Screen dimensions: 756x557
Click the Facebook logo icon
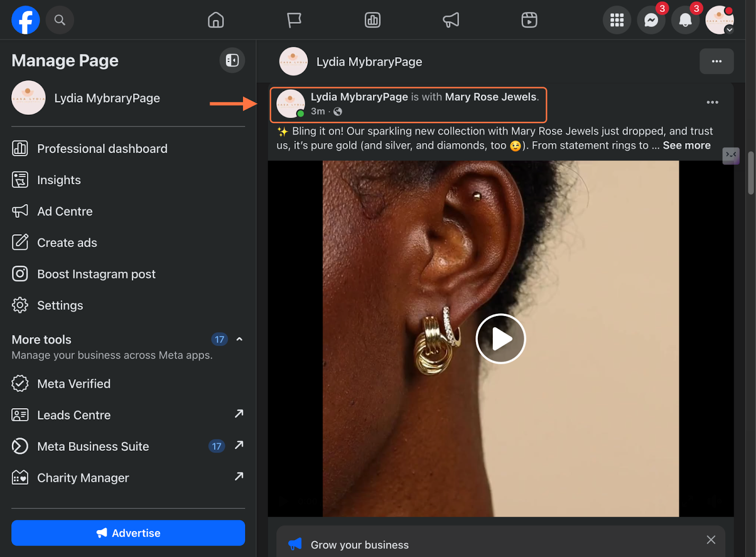pyautogui.click(x=26, y=20)
